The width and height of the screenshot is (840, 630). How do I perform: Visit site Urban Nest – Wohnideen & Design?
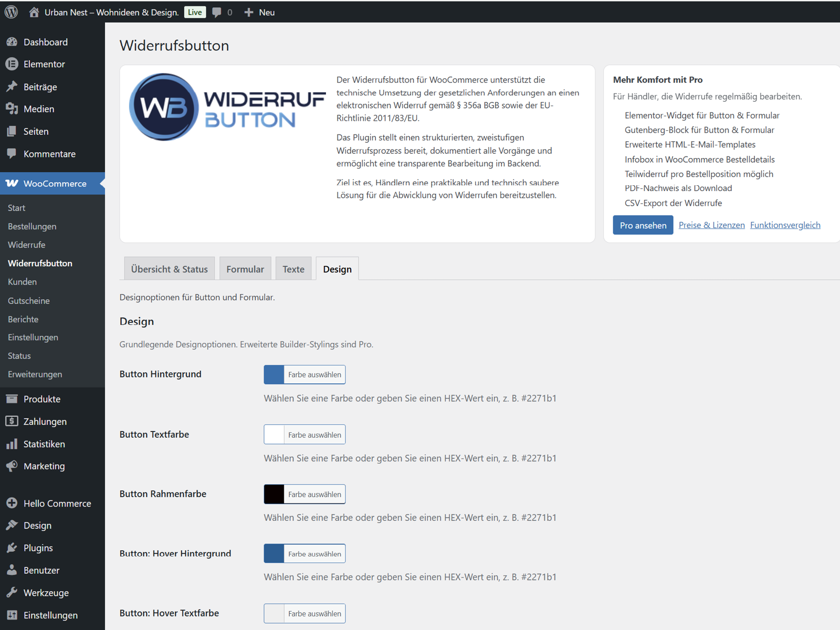pos(111,12)
